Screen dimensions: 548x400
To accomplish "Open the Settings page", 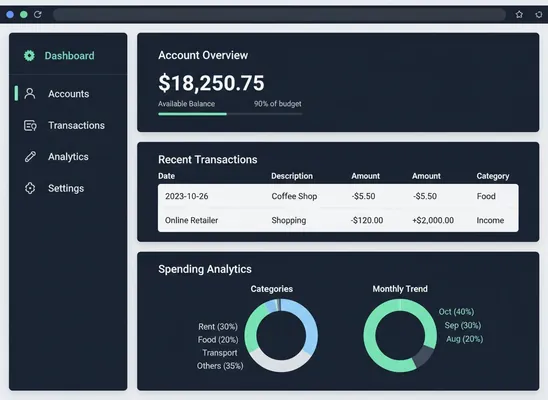I will 66,188.
